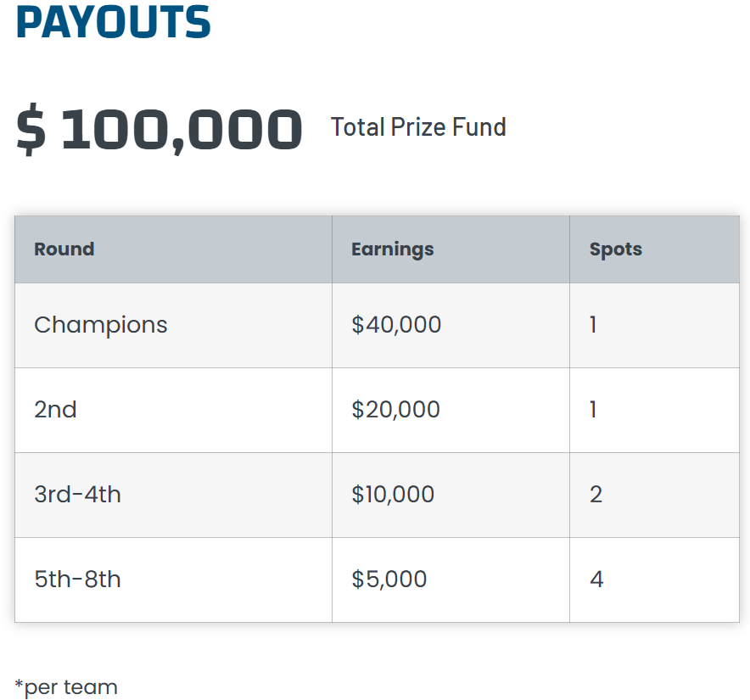Select the 3rd-4th round cell
The image size is (750, 700).
coord(77,495)
